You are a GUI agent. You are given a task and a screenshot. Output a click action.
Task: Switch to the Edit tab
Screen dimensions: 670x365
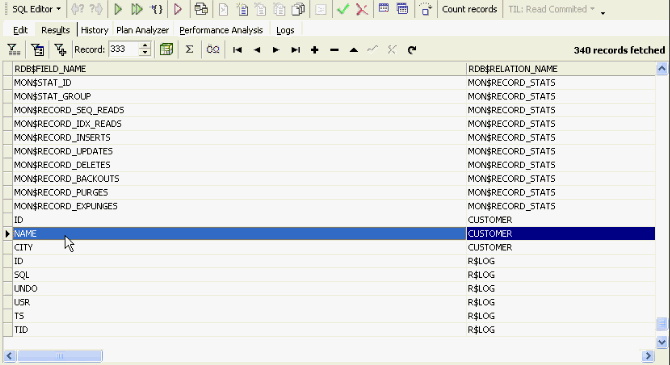click(x=20, y=30)
